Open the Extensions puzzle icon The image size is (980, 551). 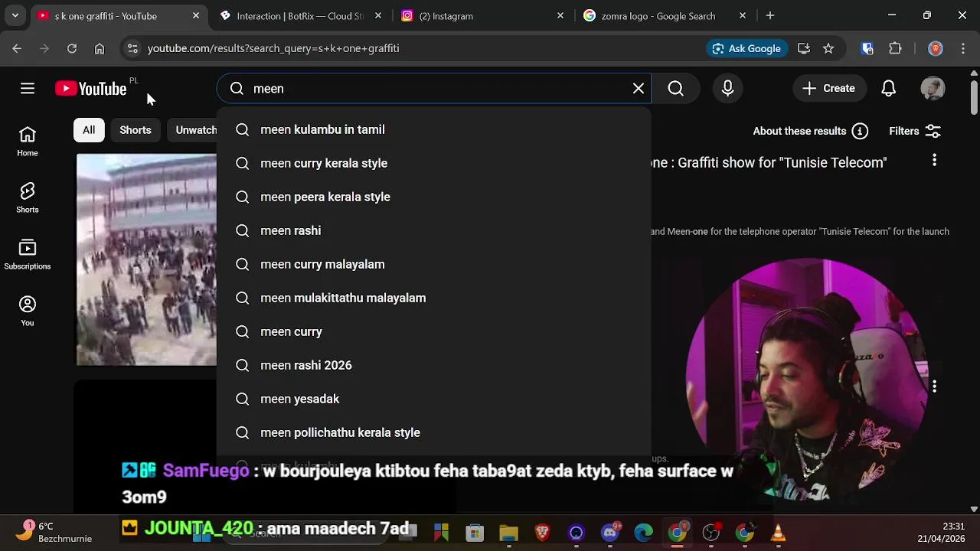[895, 48]
